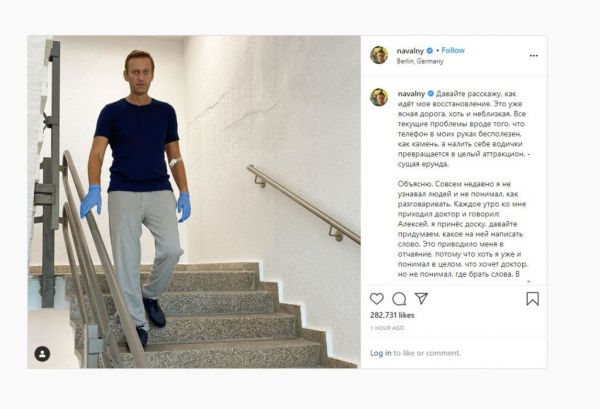Click navalny username in caption
The image size is (600, 409).
[411, 94]
